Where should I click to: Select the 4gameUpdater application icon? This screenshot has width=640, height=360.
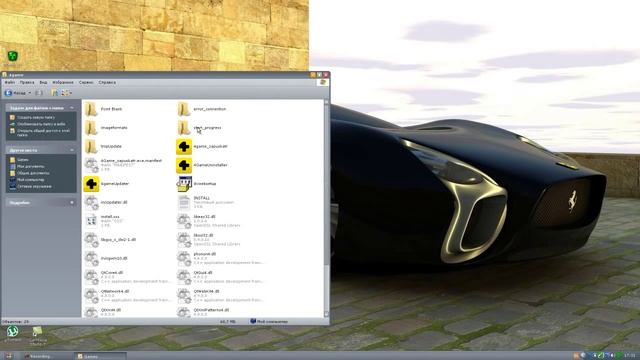tap(91, 184)
